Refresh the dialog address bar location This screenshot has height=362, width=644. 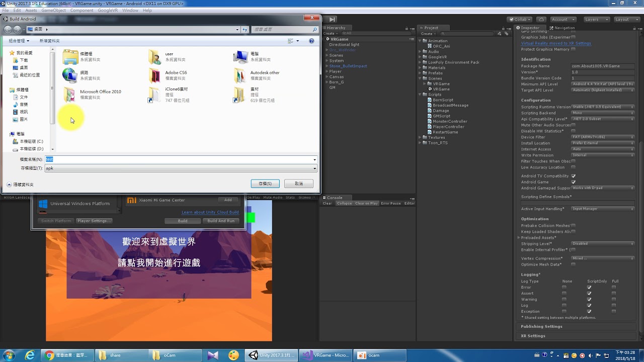tap(245, 30)
